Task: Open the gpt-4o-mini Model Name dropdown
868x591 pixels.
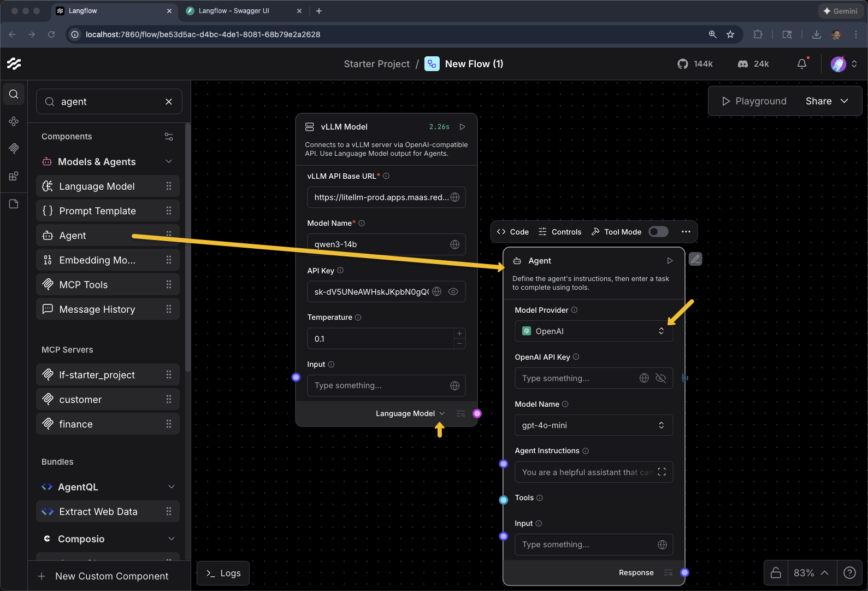Action: 593,425
